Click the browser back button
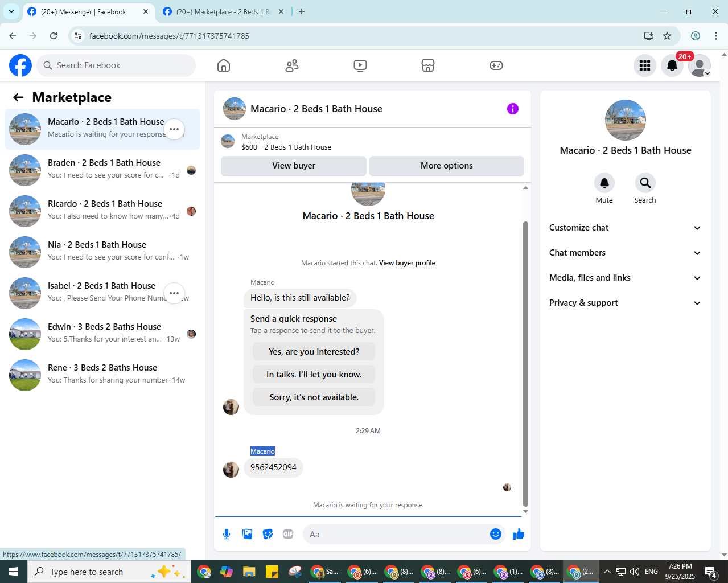 tap(13, 36)
